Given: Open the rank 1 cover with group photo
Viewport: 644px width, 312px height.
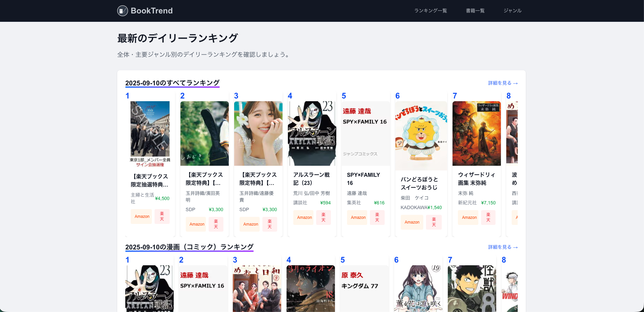Looking at the screenshot, I should [x=150, y=133].
